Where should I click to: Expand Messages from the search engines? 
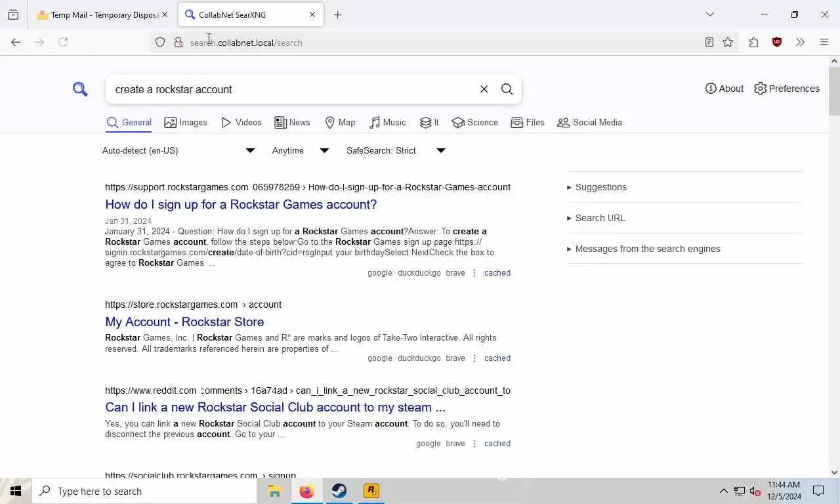pos(685,249)
